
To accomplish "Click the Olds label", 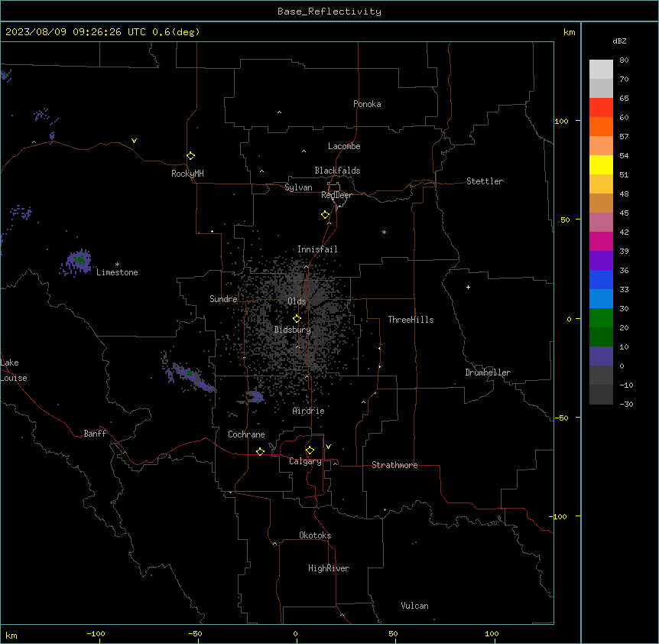I will (x=297, y=301).
